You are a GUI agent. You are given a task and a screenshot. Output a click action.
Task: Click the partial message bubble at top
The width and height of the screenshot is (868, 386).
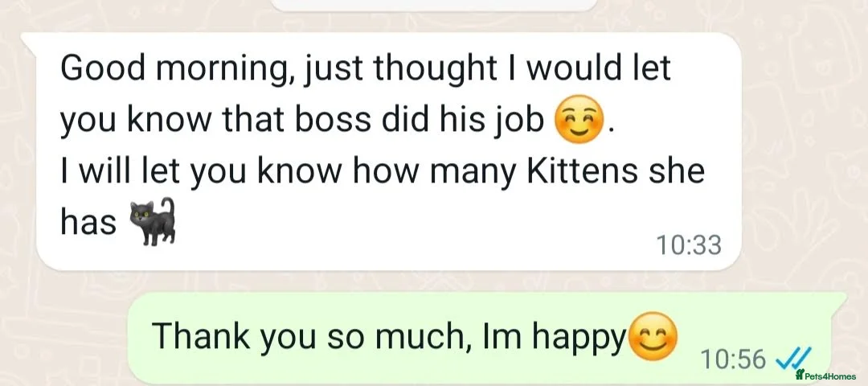[x=434, y=4]
